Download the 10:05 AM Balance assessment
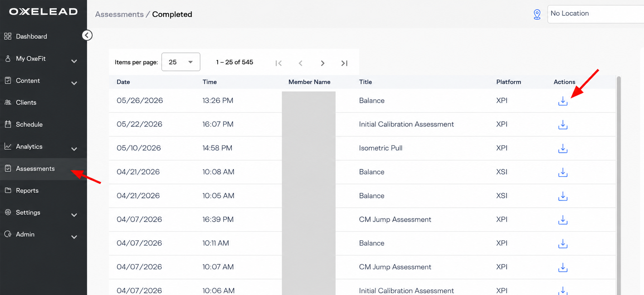The image size is (644, 295). (563, 196)
